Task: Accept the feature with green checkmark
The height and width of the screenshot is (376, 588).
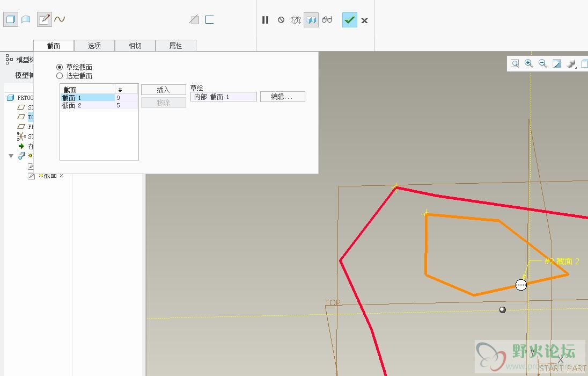Action: point(349,20)
